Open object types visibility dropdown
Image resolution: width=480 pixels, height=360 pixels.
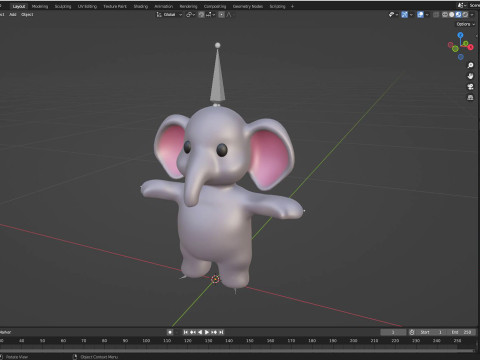393,15
